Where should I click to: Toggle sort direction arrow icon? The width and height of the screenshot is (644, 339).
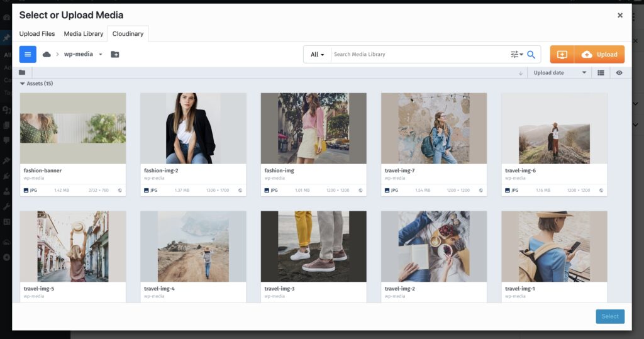tap(520, 73)
